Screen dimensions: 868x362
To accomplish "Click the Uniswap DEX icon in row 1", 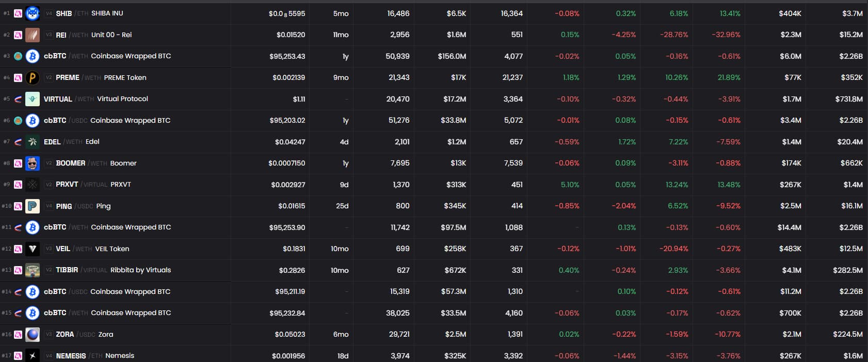I will pos(18,13).
